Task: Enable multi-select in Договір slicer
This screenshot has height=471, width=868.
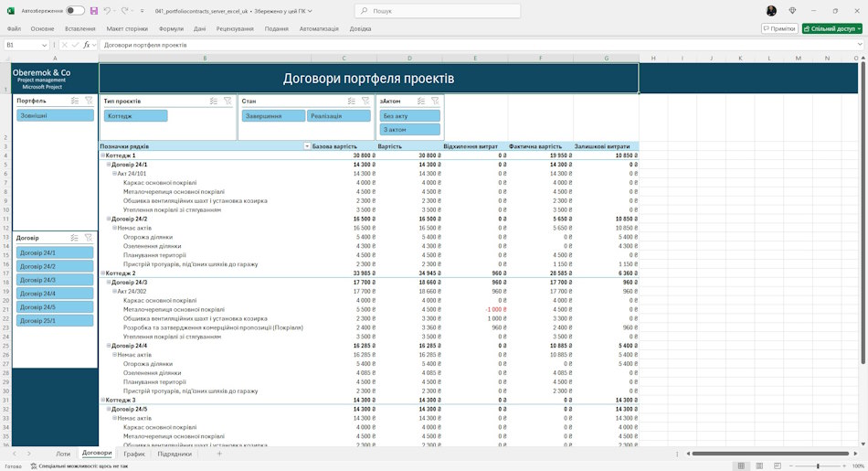Action: pos(74,238)
